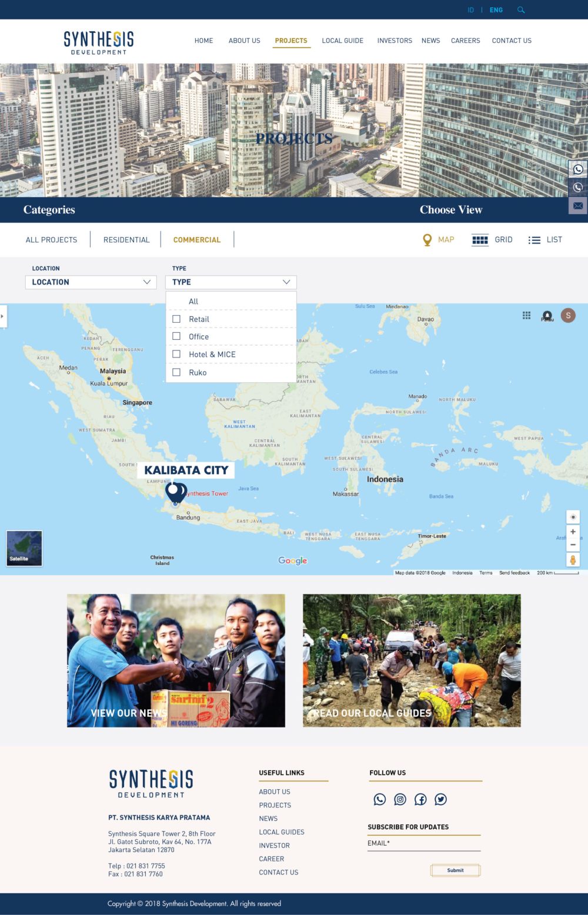Zoom in the map with plus button

[573, 532]
